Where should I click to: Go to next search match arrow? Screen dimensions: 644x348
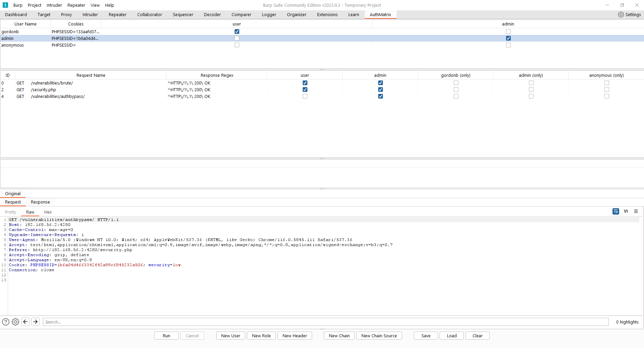(36, 322)
